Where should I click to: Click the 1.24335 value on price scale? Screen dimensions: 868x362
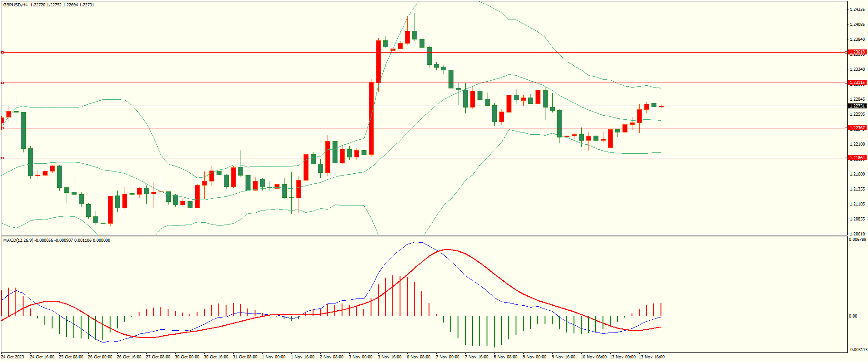[857, 10]
